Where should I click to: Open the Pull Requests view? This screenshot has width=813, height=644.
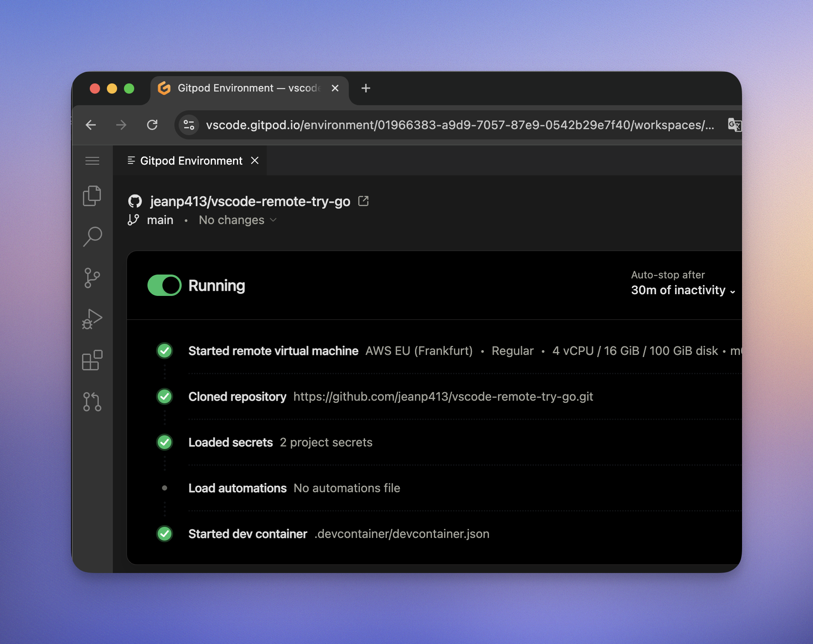pyautogui.click(x=92, y=402)
